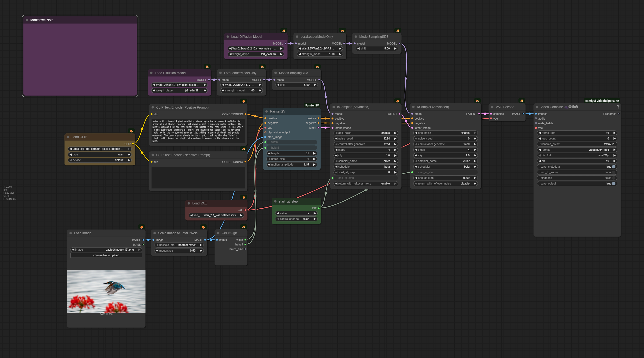The width and height of the screenshot is (644, 358).
Task: Click the fox badge above Load VAE node
Action: point(244,197)
